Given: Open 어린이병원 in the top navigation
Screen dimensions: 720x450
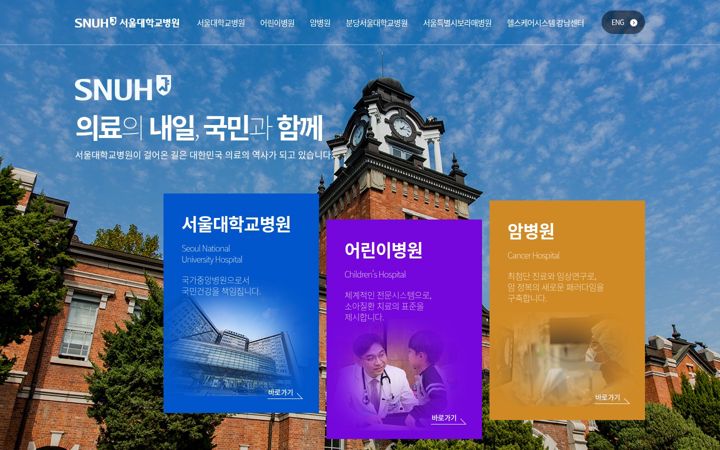Looking at the screenshot, I should [x=277, y=23].
